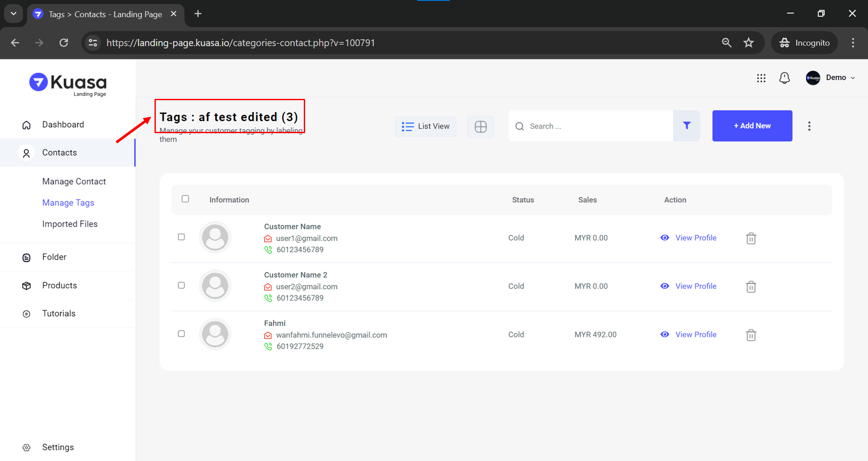
Task: Go to Imported Files submenu
Action: tap(70, 224)
